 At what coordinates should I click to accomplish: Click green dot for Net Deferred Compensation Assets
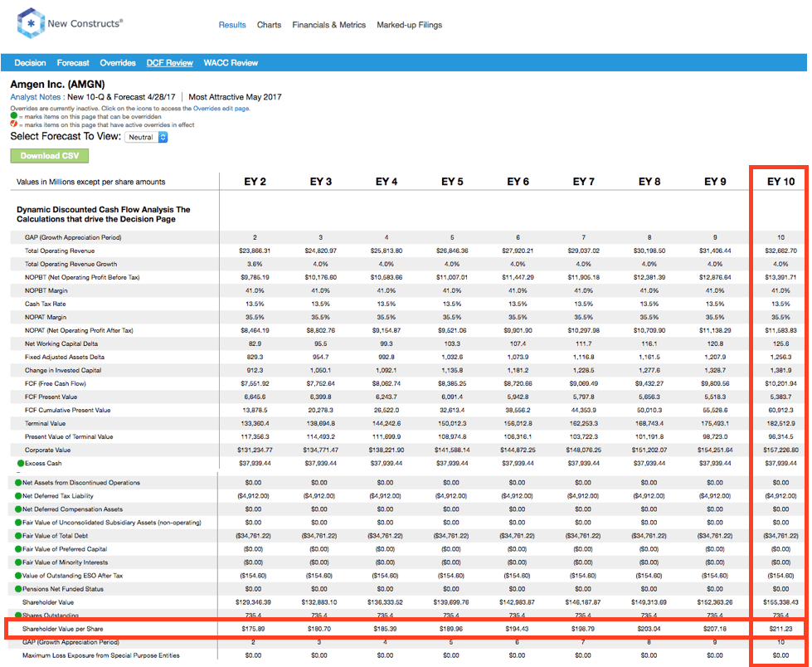click(18, 509)
